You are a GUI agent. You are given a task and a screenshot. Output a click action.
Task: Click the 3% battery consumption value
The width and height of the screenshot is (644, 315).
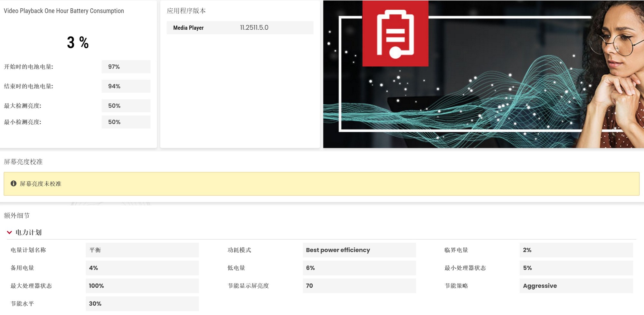click(x=78, y=42)
